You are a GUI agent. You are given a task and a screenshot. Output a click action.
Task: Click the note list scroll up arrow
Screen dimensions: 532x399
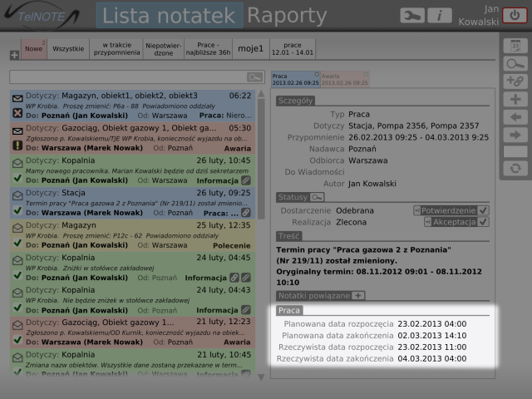coord(261,94)
